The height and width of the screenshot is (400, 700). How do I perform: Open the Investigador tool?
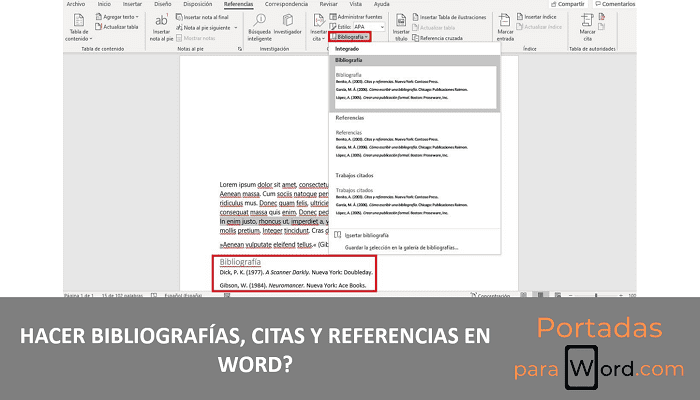(x=288, y=25)
